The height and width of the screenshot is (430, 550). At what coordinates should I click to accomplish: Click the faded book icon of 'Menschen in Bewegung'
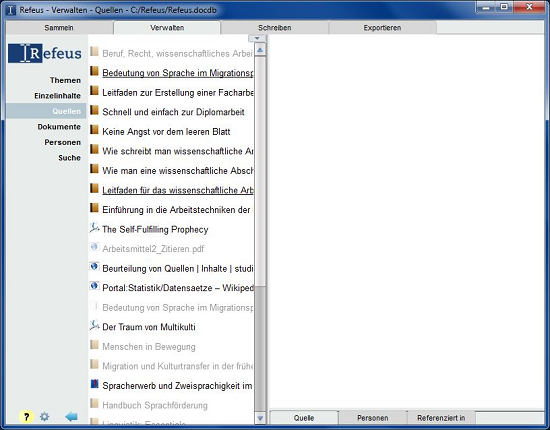[94, 345]
